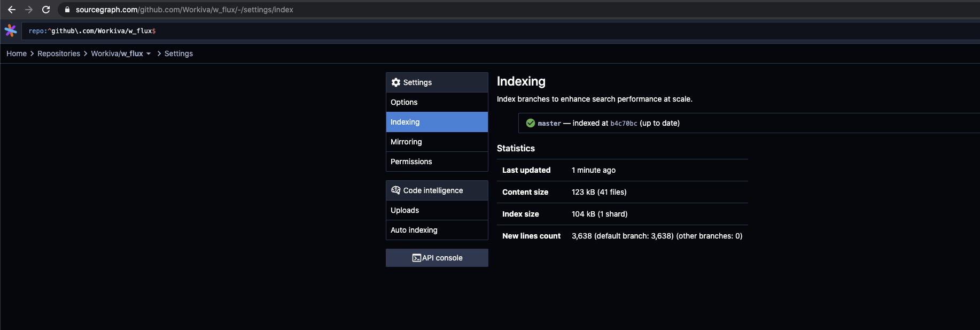980x330 pixels.
Task: Click the Indexing page heading
Action: click(x=521, y=81)
